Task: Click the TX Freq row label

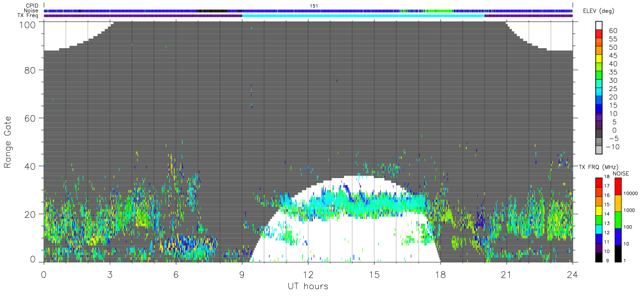Action: pos(28,15)
